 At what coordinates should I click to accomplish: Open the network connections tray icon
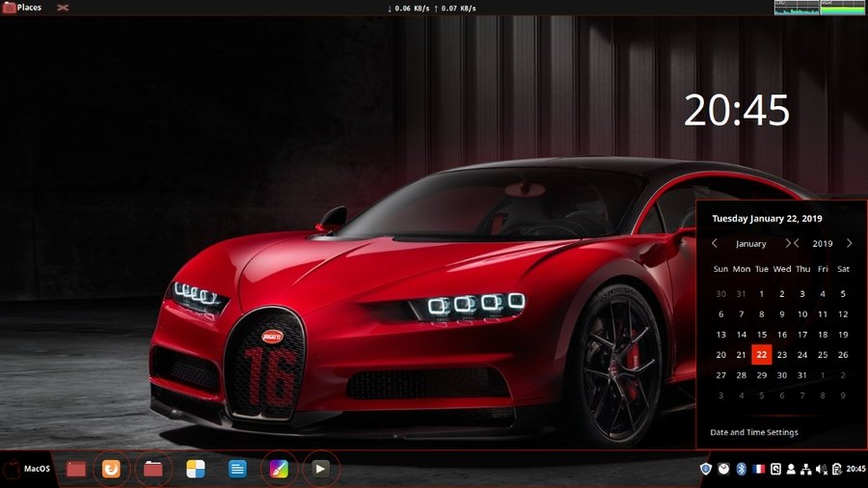point(806,469)
